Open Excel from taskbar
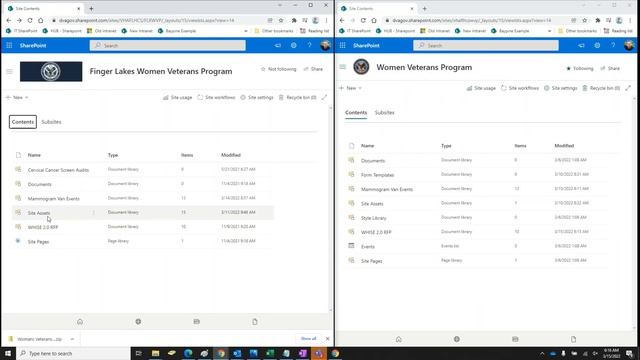640x360 pixels. pyautogui.click(x=270, y=353)
